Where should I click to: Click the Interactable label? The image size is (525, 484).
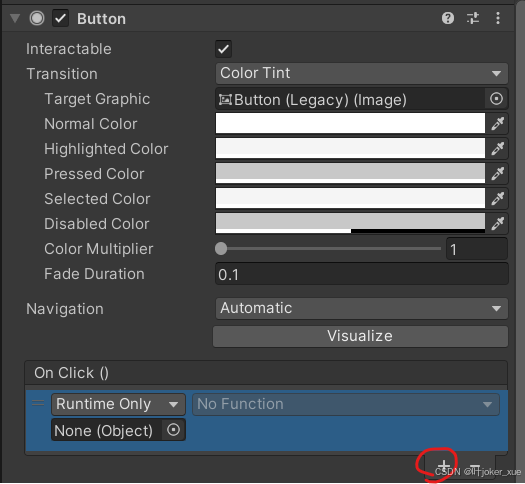[69, 49]
